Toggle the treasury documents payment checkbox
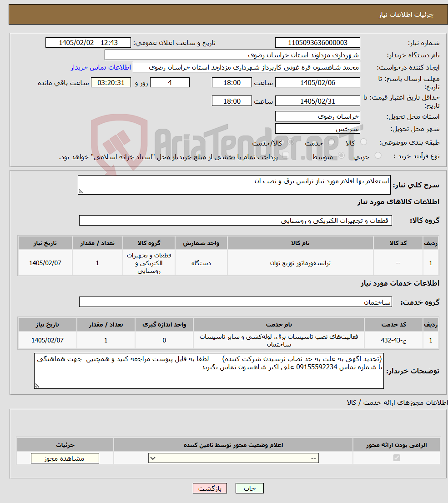The image size is (448, 503). click(x=286, y=155)
